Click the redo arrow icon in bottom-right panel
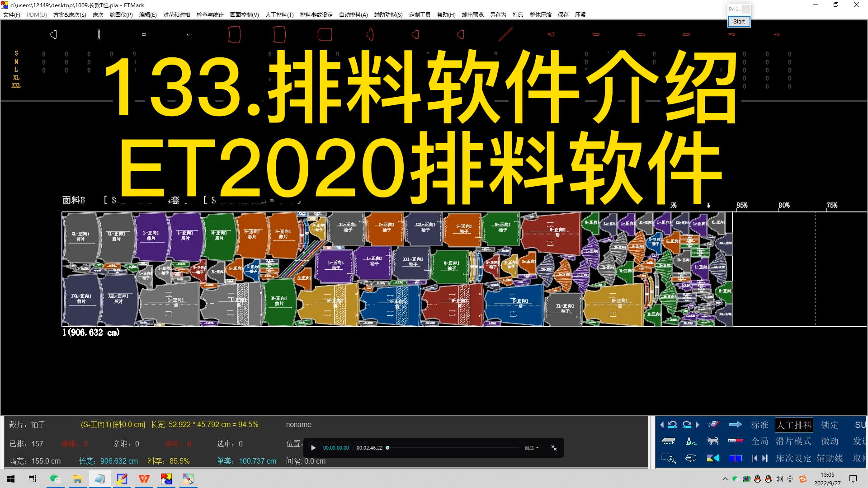Image resolution: width=868 pixels, height=488 pixels. (687, 425)
